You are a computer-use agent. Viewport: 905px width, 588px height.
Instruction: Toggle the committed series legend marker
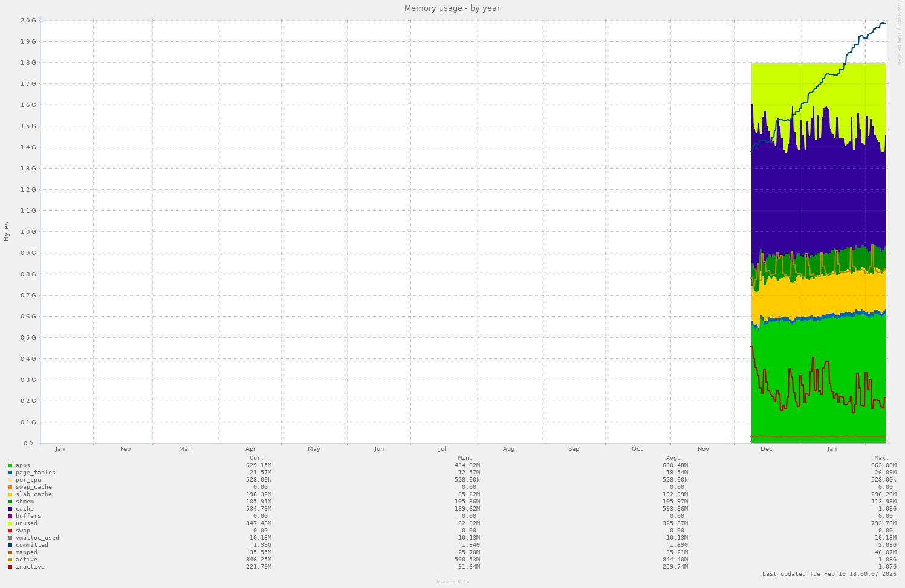(x=9, y=544)
